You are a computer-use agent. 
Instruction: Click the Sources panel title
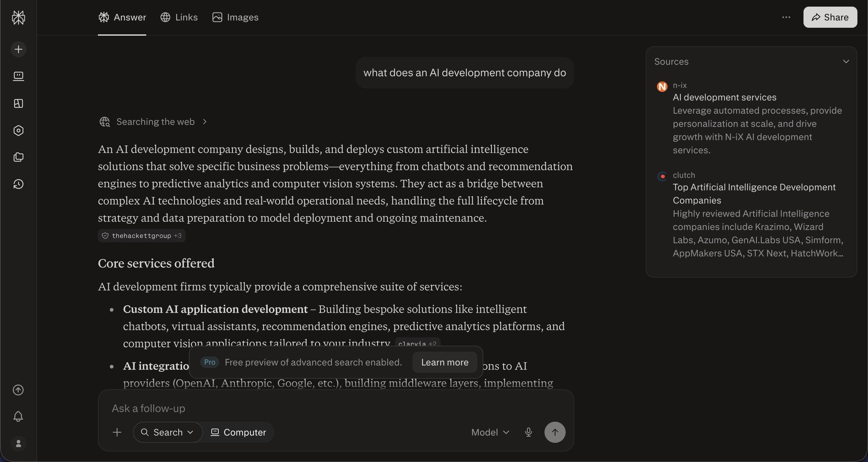point(671,61)
